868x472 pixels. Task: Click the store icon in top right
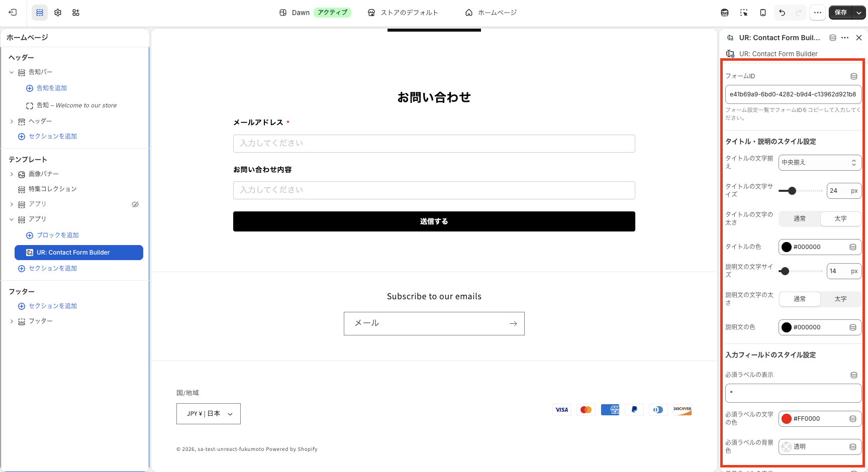[725, 13]
